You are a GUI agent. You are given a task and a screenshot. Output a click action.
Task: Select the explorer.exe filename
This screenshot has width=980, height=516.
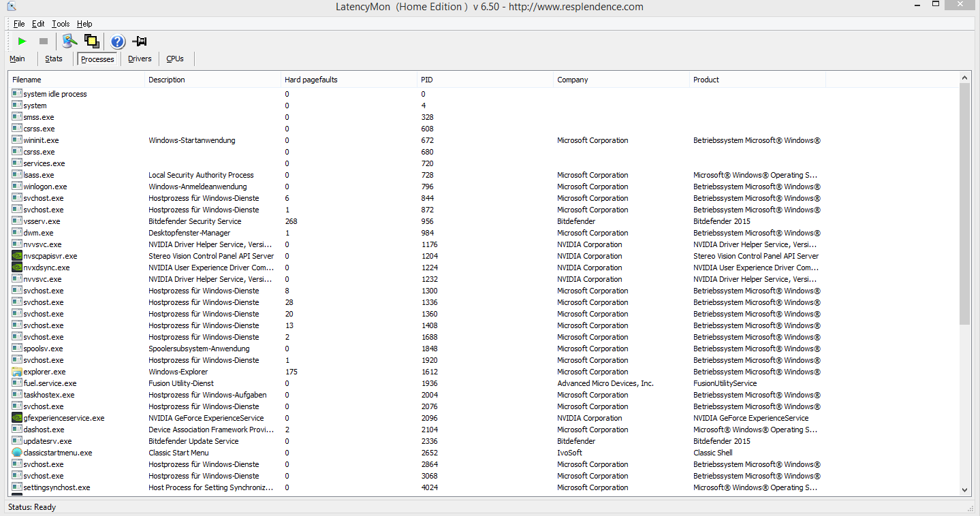pos(44,372)
